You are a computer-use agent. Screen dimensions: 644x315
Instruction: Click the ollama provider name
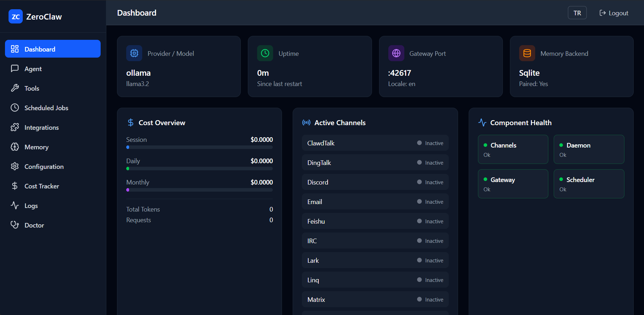coord(138,73)
